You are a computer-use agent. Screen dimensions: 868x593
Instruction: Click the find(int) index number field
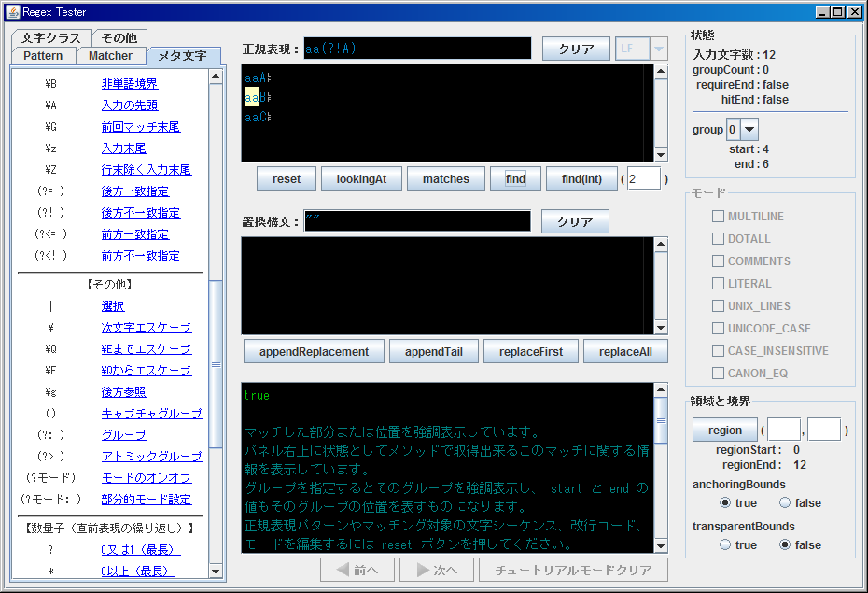pyautogui.click(x=643, y=178)
